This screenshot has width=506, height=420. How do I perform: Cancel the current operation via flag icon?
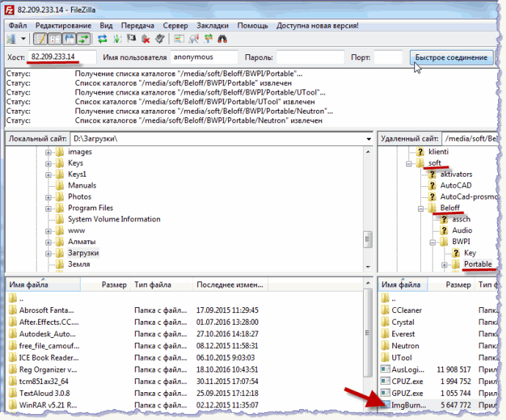[x=131, y=39]
